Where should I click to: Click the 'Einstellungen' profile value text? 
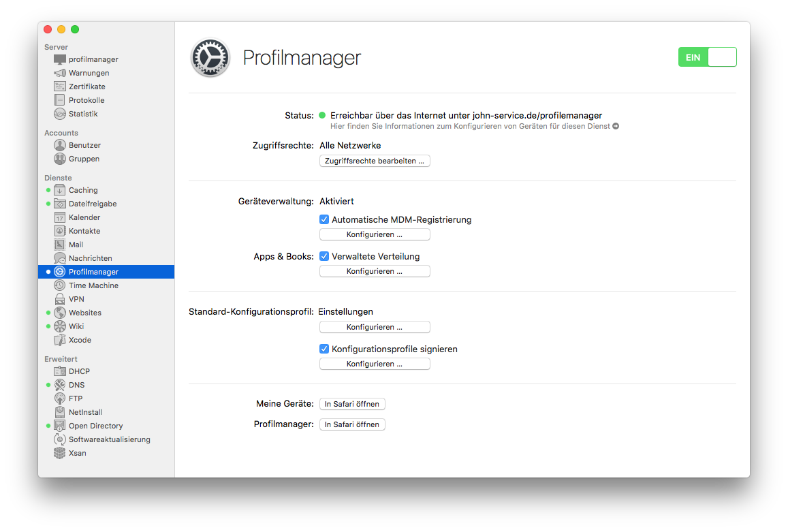345,312
